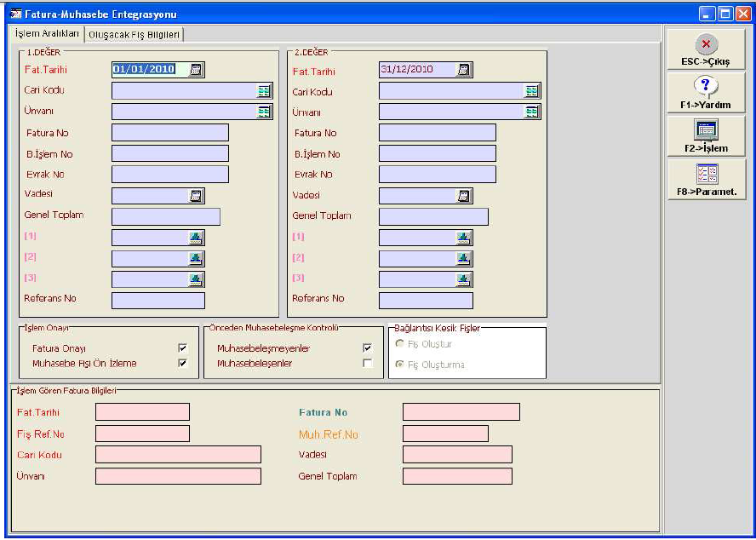Disable Muhasebe Fişi Ön İzleme checkbox
Viewport: 756px width, 540px height.
(182, 364)
